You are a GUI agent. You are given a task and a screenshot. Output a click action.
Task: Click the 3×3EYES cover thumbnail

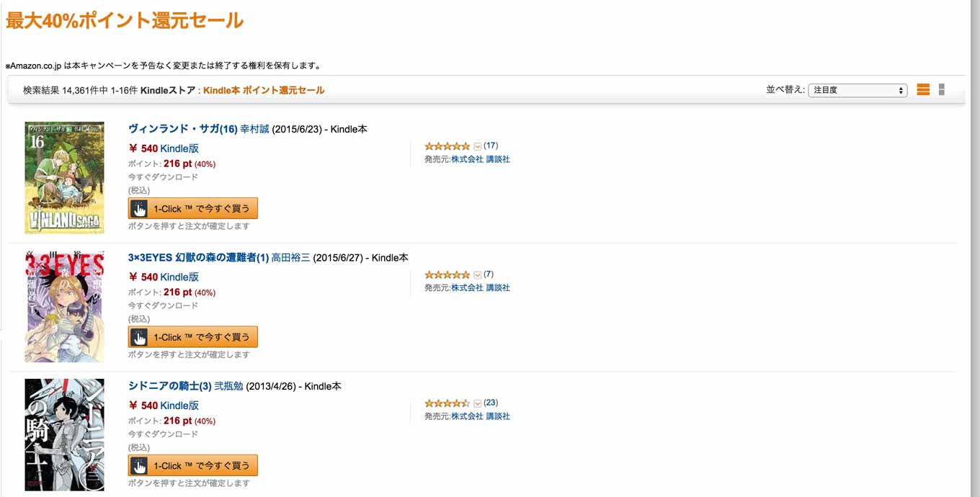[64, 306]
